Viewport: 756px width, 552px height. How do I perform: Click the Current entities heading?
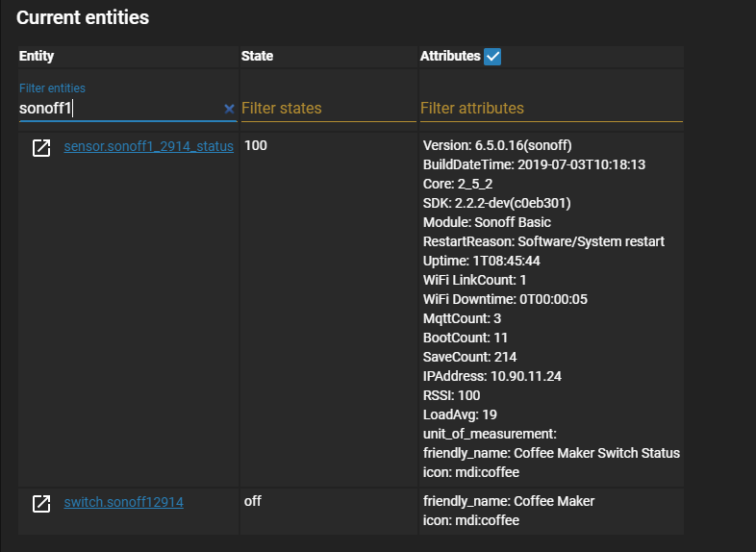coord(83,18)
